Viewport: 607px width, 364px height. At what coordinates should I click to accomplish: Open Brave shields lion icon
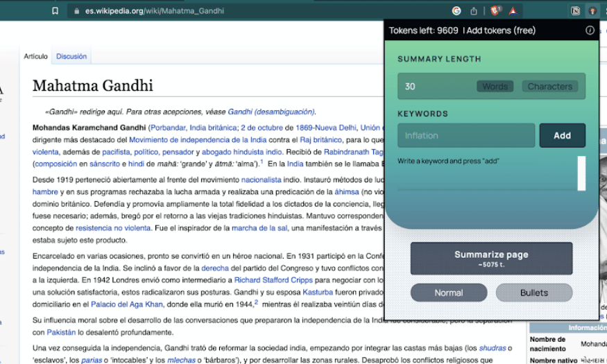495,10
